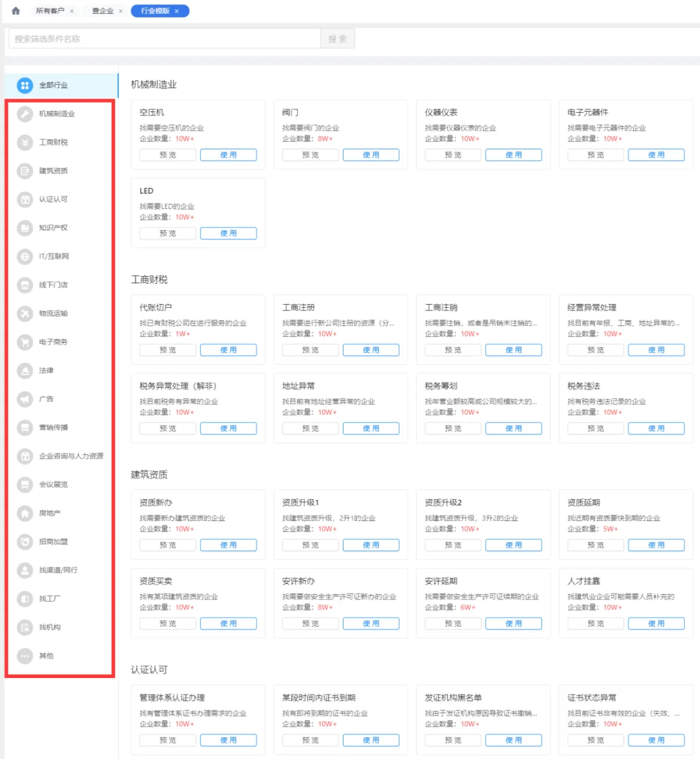This screenshot has width=700, height=759.
Task: Click the 找机构 sidebar icon
Action: [x=25, y=628]
